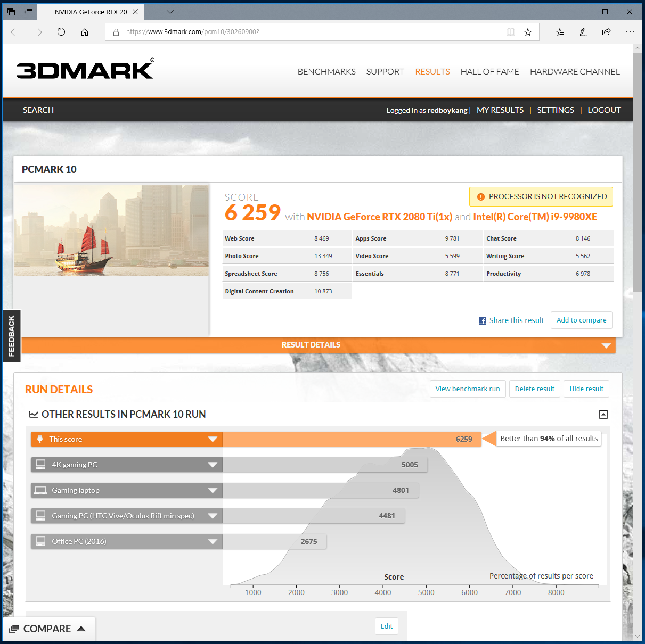
Task: Expand Result Details bar arrow
Action: tap(606, 345)
